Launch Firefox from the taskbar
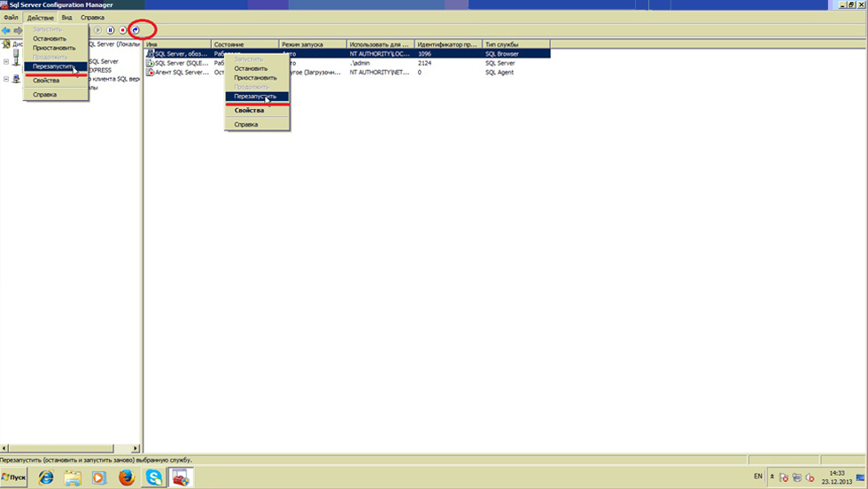This screenshot has height=489, width=868. 125,478
